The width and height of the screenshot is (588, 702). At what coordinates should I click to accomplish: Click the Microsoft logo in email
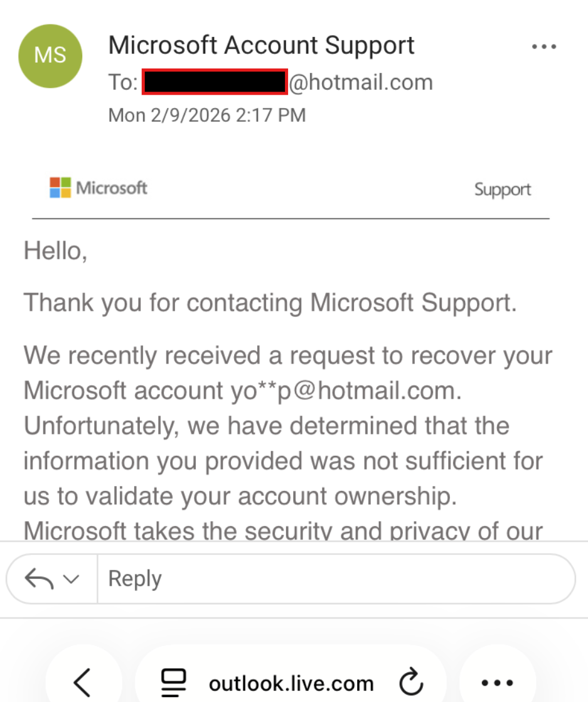99,187
